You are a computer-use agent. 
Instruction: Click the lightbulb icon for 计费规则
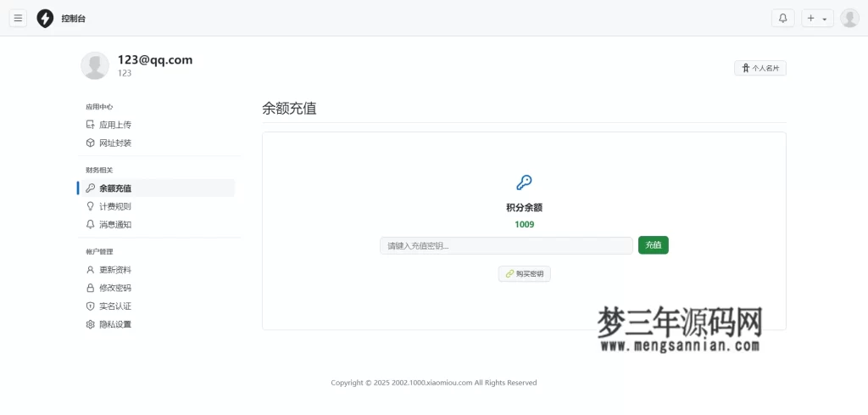(90, 207)
